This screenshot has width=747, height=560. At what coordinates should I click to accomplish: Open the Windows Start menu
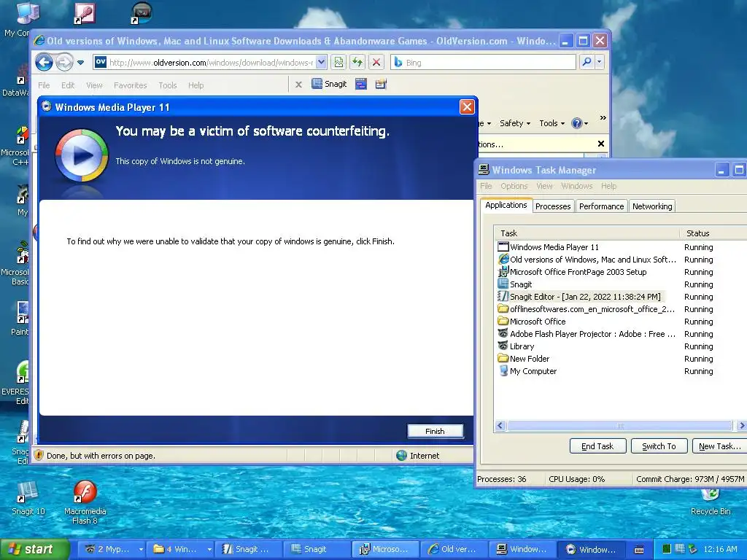pos(34,549)
